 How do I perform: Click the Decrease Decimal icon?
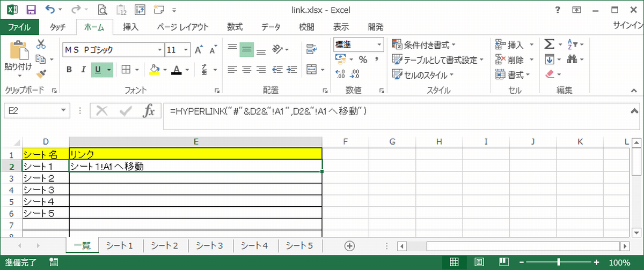[354, 74]
